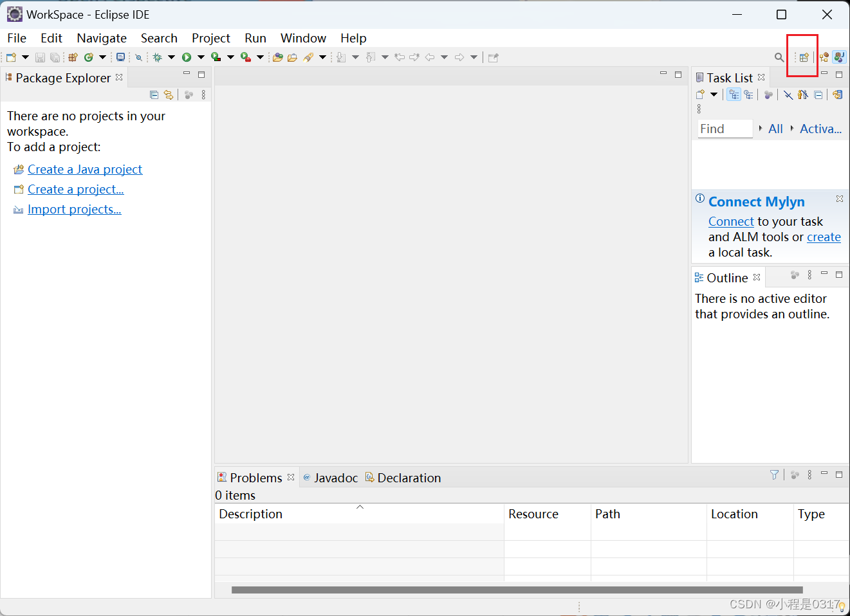Open the Search flashlight dropdown arrow

tap(322, 57)
